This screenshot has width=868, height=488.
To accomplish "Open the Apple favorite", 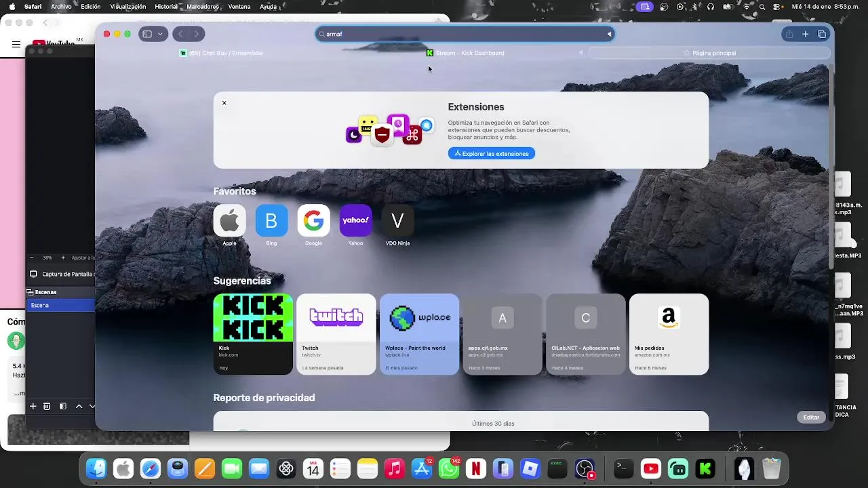I will 229,221.
